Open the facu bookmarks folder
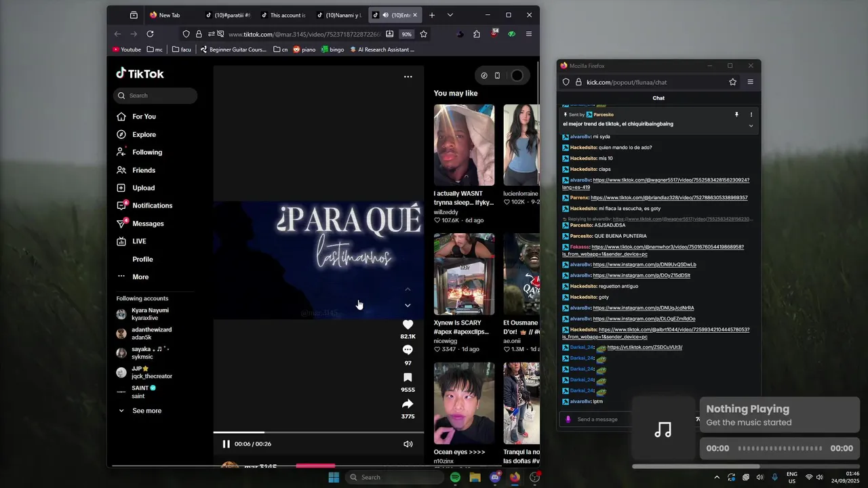Viewport: 868px width, 488px height. click(x=181, y=49)
